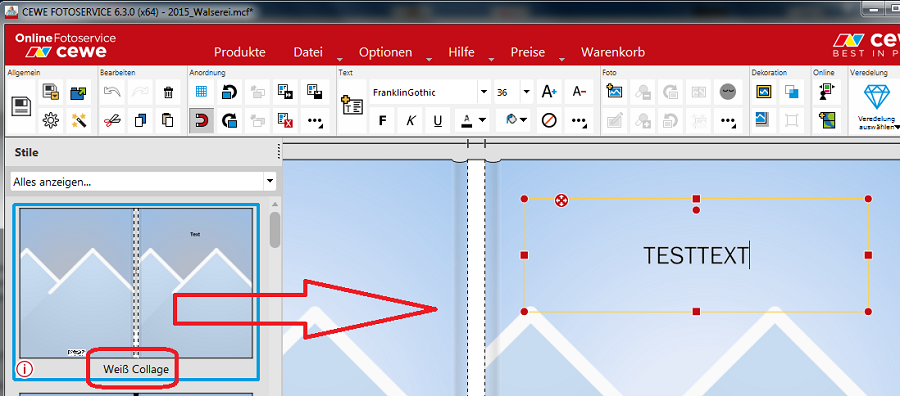
Task: Open the Optionen menu
Action: [385, 52]
